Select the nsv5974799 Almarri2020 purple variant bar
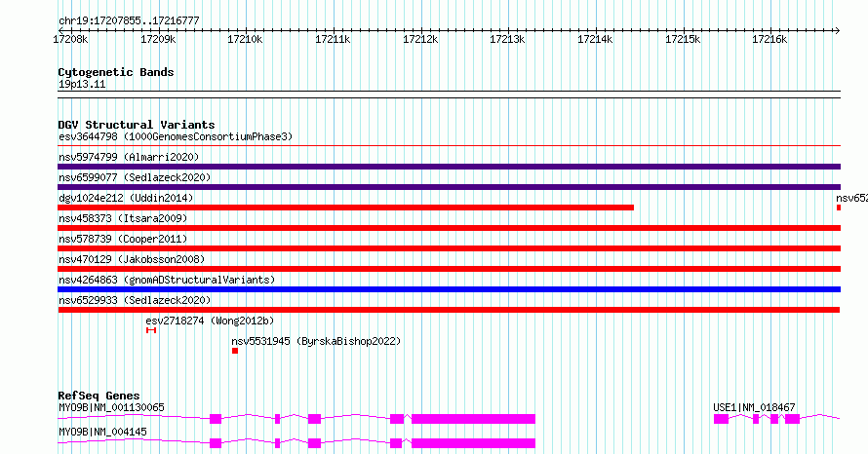 pos(449,167)
